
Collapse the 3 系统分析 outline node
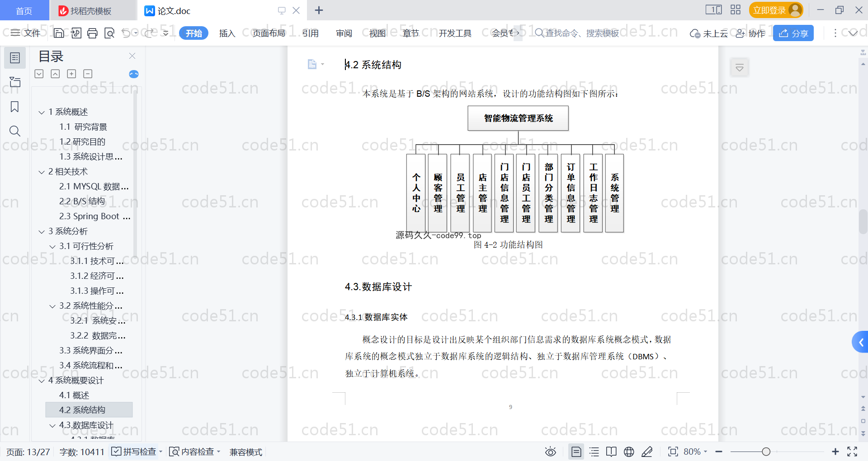click(42, 231)
